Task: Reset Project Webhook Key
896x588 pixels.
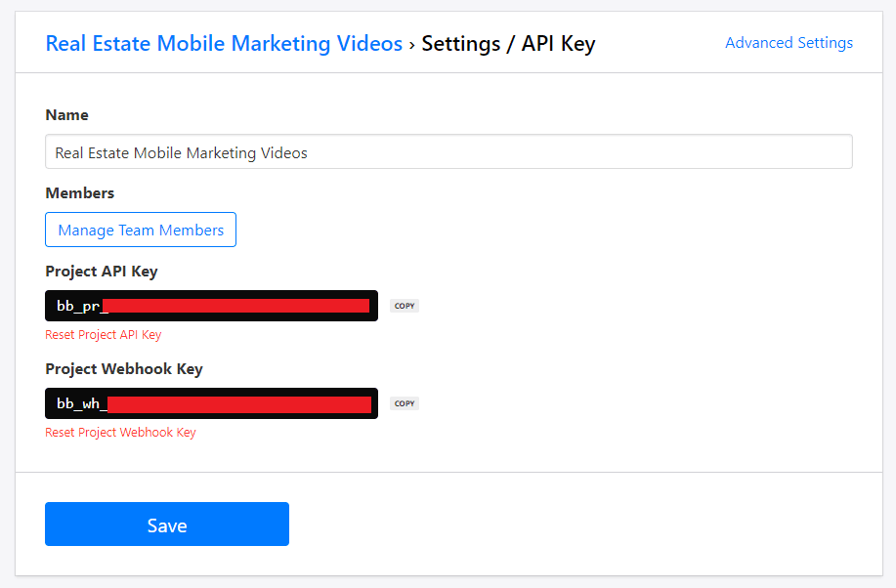Action: tap(120, 432)
